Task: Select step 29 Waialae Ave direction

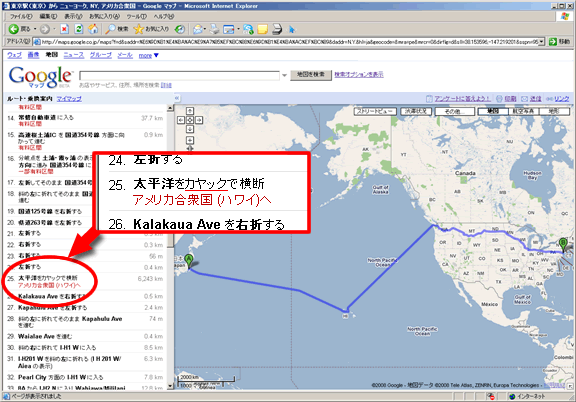Action: click(x=85, y=336)
